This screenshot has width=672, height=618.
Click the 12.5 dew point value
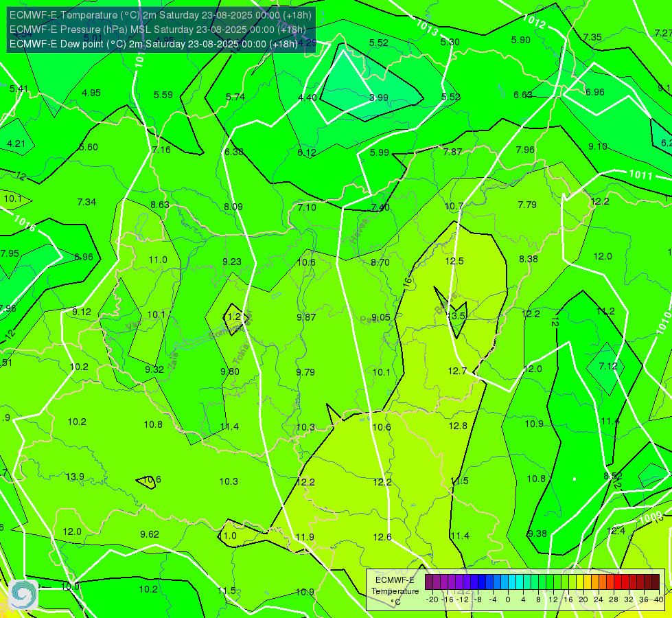(x=454, y=261)
